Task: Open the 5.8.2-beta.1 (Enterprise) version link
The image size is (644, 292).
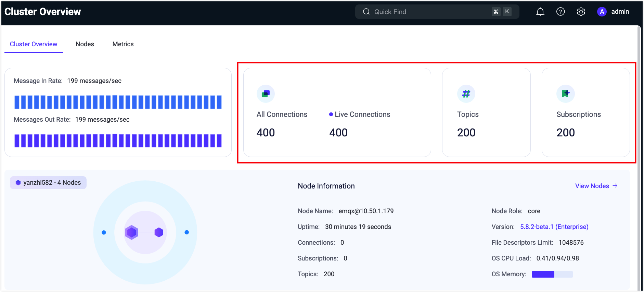Action: tap(554, 227)
